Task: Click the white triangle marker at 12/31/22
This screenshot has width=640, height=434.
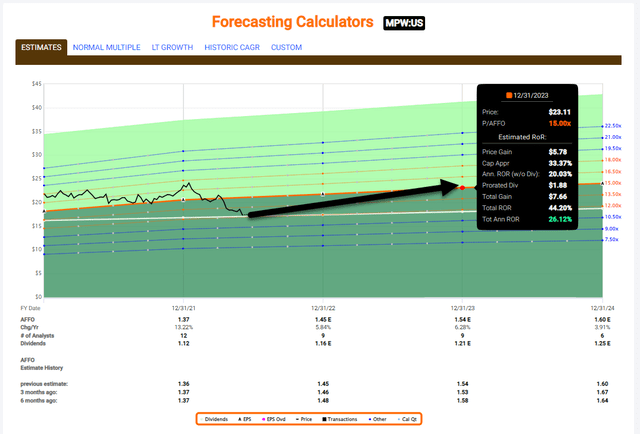Action: 322,194
